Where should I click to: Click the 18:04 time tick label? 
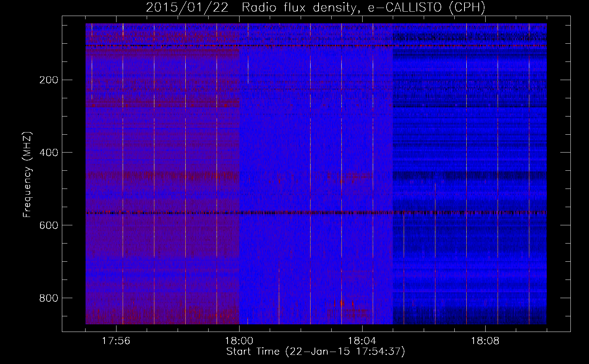coord(362,341)
